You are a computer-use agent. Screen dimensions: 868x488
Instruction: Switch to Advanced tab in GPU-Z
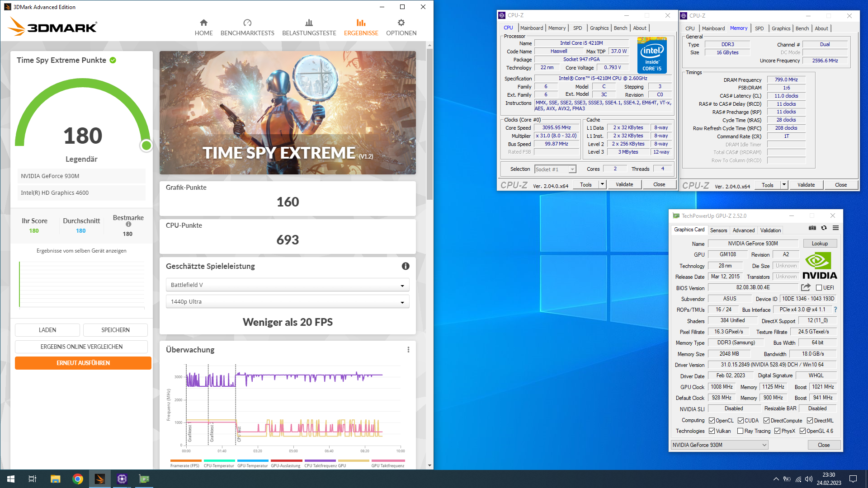[744, 230]
